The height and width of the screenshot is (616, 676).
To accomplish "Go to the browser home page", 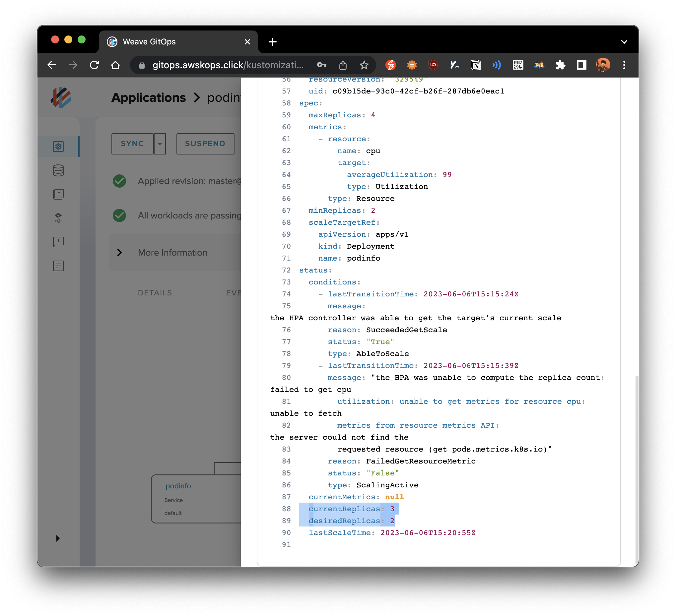I will (115, 65).
